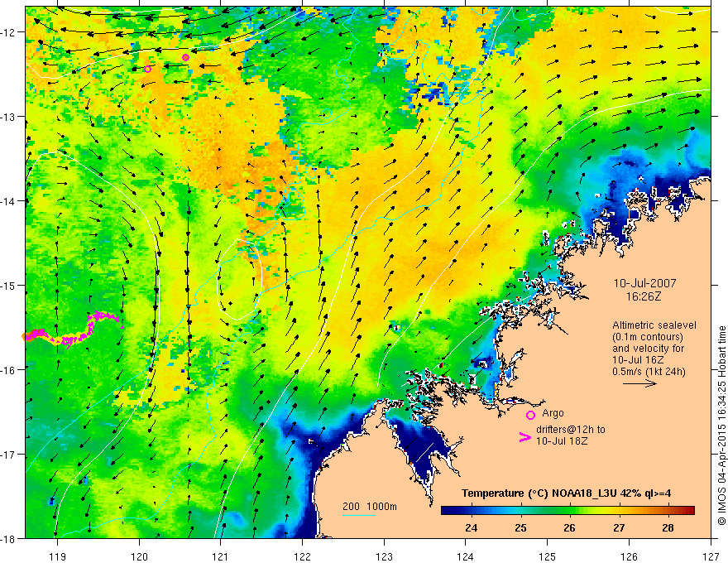728x563 pixels.
Task: Click the cyan isobath legend line
Action: (x=359, y=515)
